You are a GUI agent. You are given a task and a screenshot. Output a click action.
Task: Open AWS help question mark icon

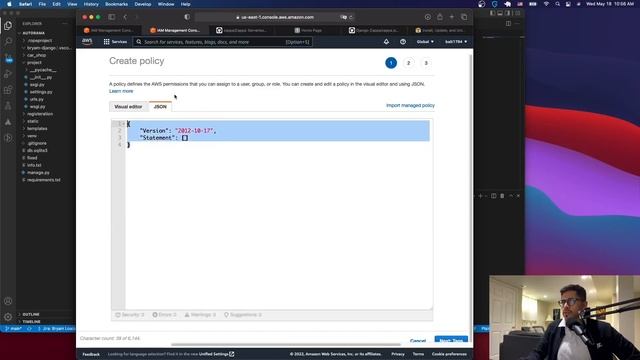403,42
